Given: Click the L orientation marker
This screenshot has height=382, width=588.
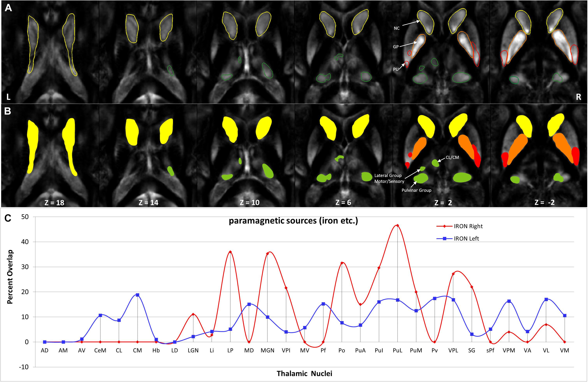Looking at the screenshot, I should pyautogui.click(x=8, y=97).
